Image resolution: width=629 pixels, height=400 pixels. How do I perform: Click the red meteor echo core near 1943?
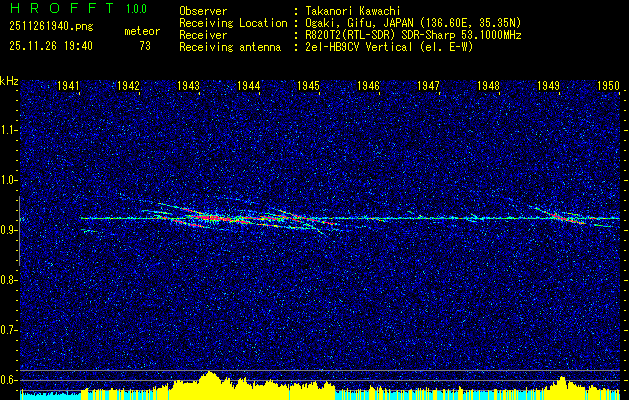208,218
